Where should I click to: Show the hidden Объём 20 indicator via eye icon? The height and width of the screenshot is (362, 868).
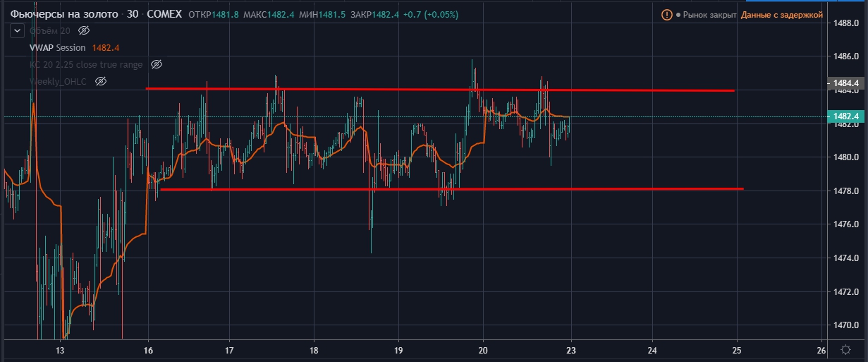click(x=84, y=30)
